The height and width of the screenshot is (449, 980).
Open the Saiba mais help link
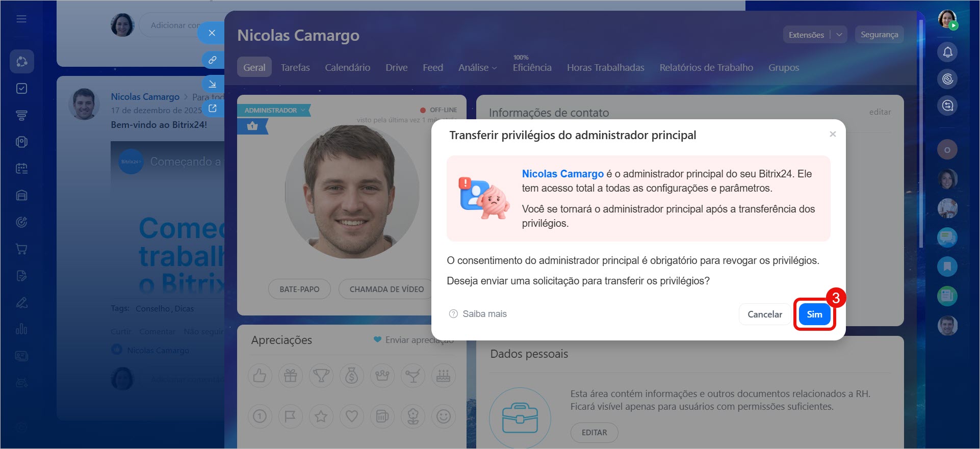(478, 314)
